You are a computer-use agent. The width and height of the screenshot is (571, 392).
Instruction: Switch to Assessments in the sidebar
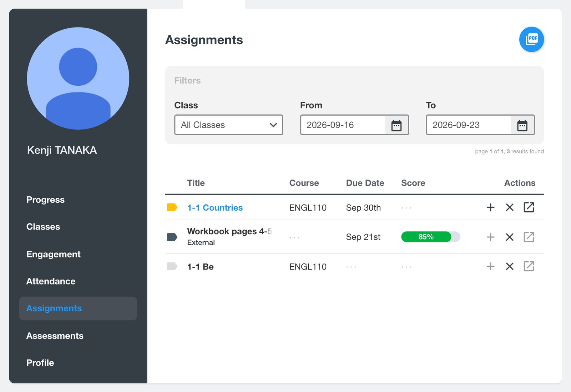(55, 336)
